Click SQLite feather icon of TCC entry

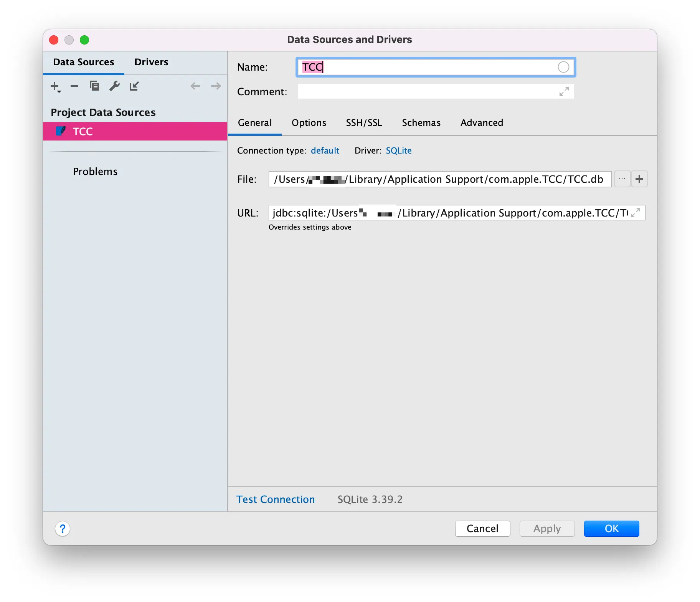tap(61, 131)
